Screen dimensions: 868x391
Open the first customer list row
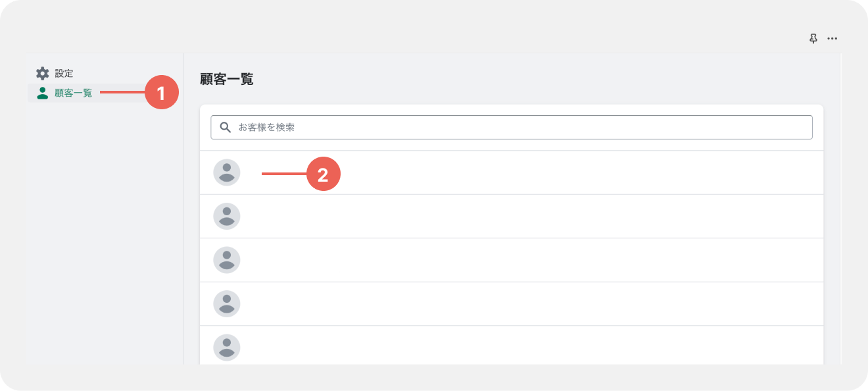click(x=512, y=172)
